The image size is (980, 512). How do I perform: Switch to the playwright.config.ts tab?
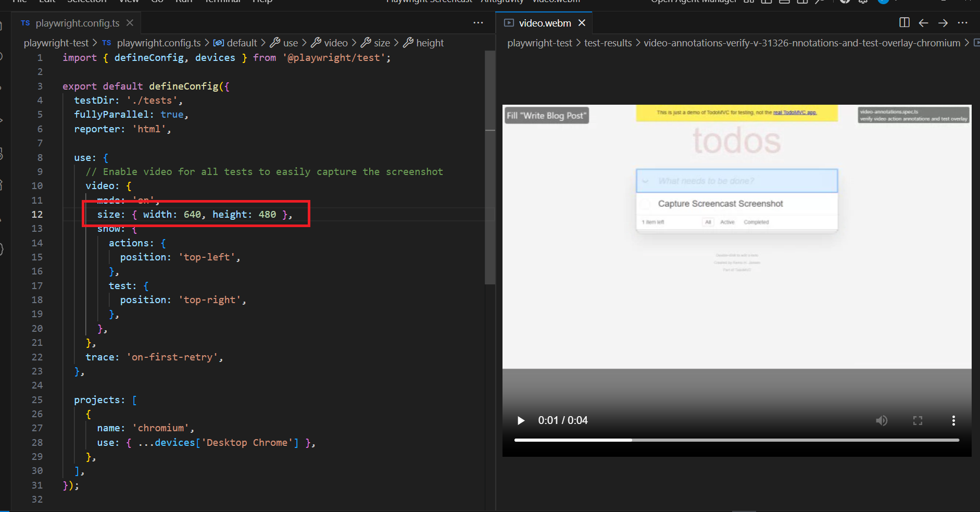[x=77, y=23]
